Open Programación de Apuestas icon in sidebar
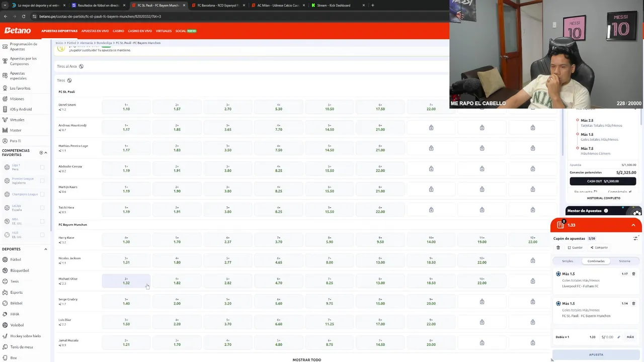Screen dimensions: 644x362 pyautogui.click(x=5, y=46)
